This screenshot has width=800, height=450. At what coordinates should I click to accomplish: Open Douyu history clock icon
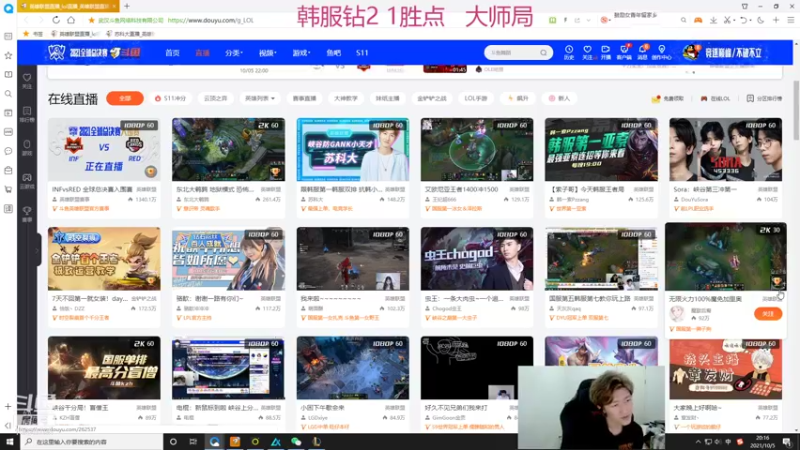tap(569, 52)
